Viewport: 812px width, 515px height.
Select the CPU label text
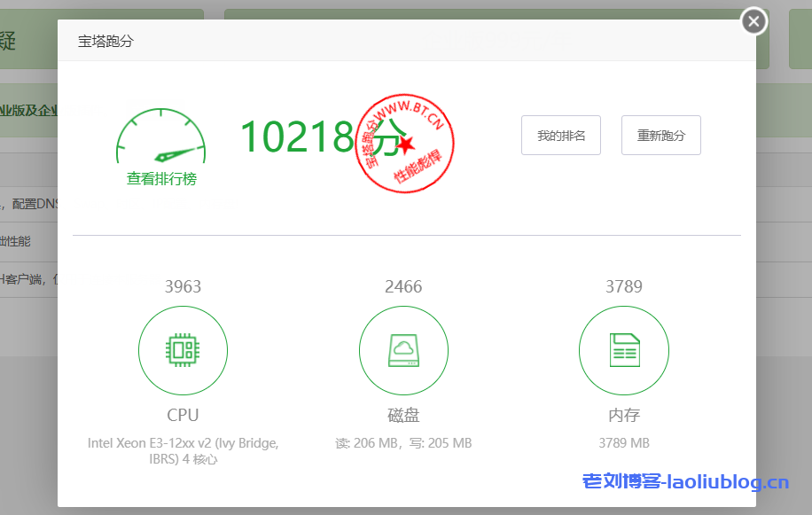pos(183,415)
